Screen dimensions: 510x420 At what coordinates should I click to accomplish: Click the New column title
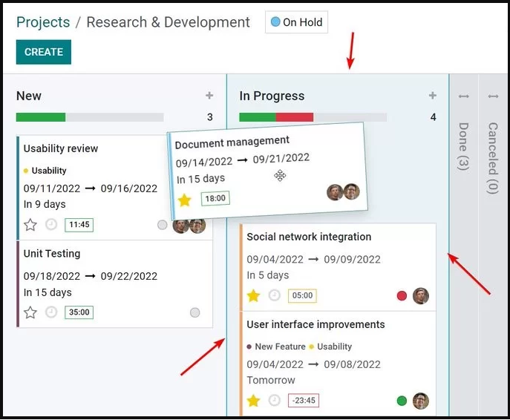[29, 96]
